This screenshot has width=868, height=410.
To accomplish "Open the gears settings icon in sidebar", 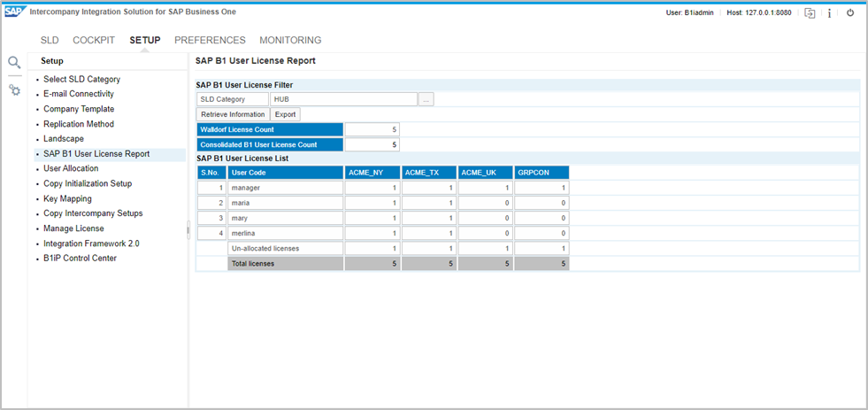I will pos(14,90).
